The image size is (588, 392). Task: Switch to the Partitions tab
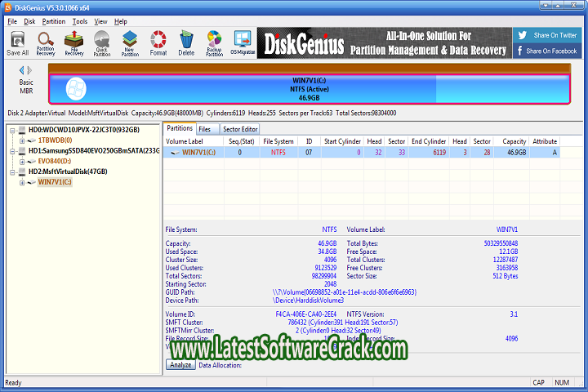tap(180, 128)
